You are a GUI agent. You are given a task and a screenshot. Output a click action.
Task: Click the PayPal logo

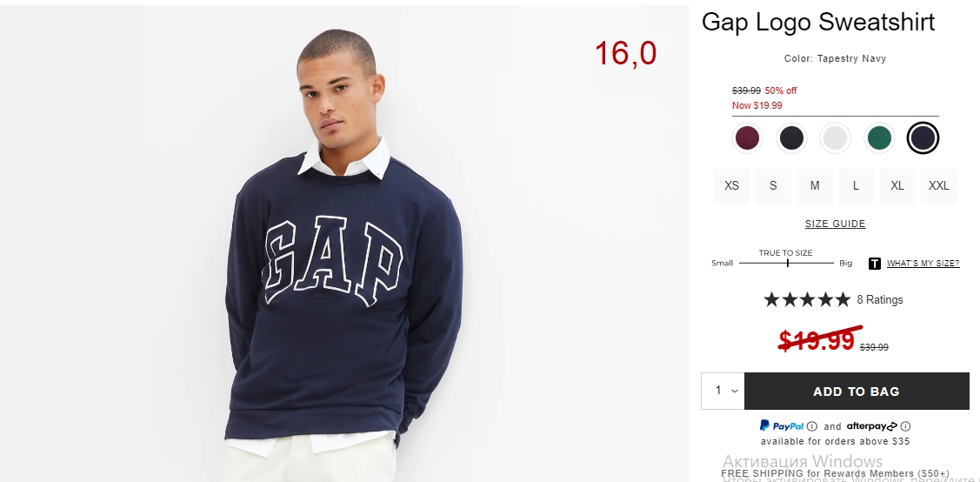781,425
